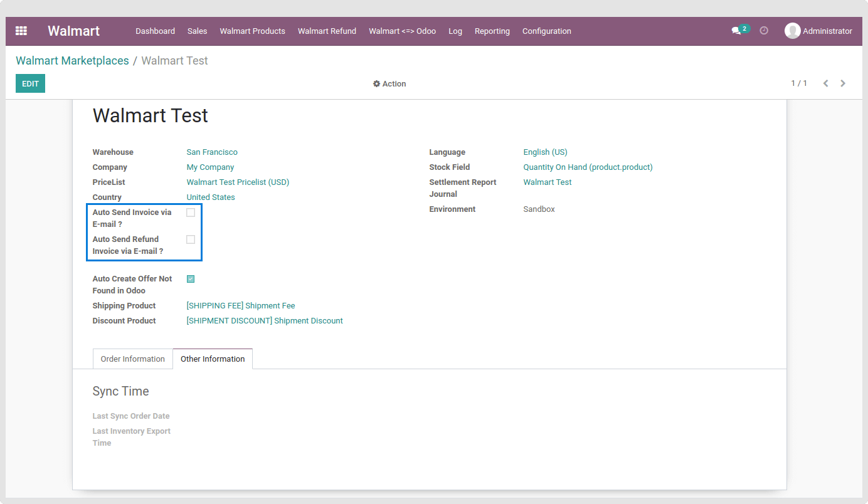Image resolution: width=868 pixels, height=504 pixels.
Task: Click the 1 / 1 pager counter
Action: (799, 83)
